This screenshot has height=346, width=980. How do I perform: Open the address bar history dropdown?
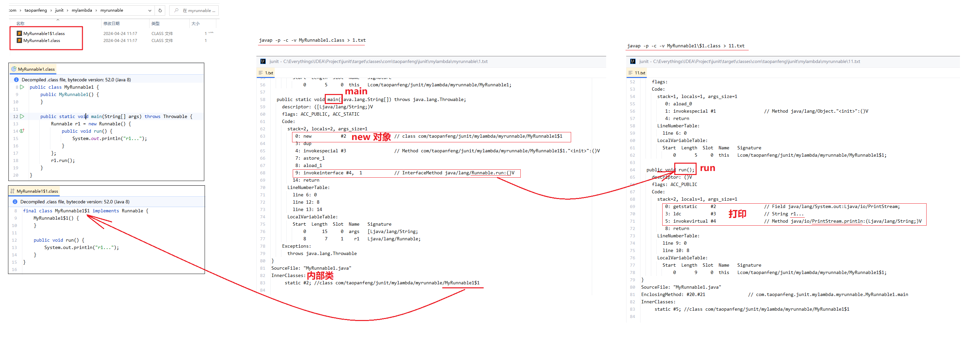click(150, 11)
